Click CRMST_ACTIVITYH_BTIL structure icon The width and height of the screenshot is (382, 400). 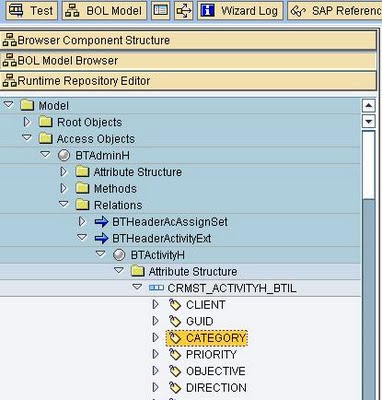(x=156, y=288)
